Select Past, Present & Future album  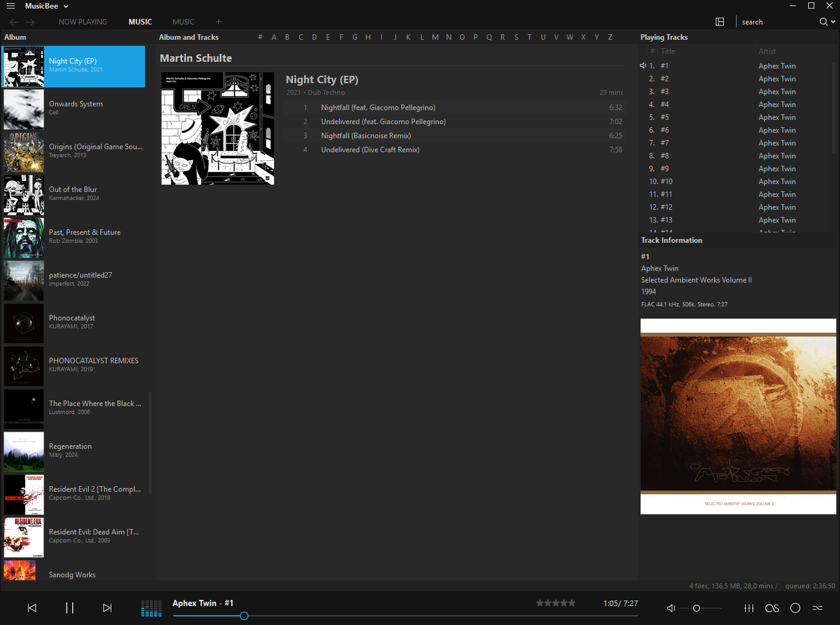point(73,238)
